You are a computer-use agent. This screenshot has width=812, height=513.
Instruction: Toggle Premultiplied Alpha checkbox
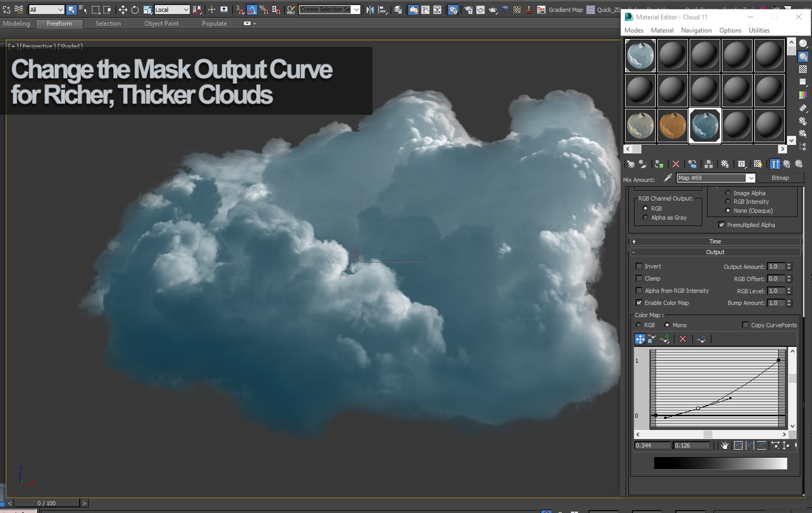click(721, 225)
